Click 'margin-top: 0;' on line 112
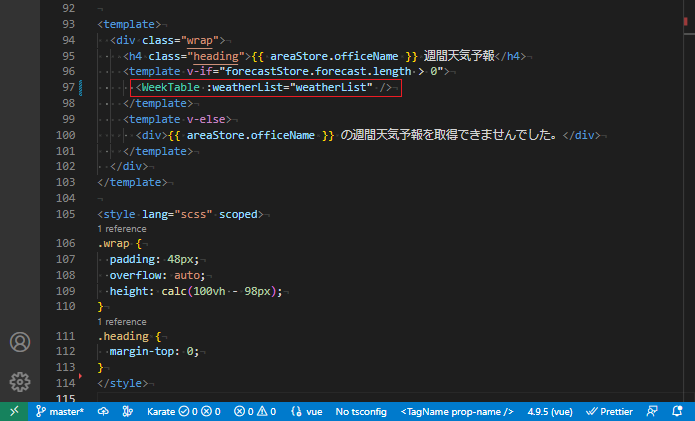The width and height of the screenshot is (695, 421). pos(154,351)
